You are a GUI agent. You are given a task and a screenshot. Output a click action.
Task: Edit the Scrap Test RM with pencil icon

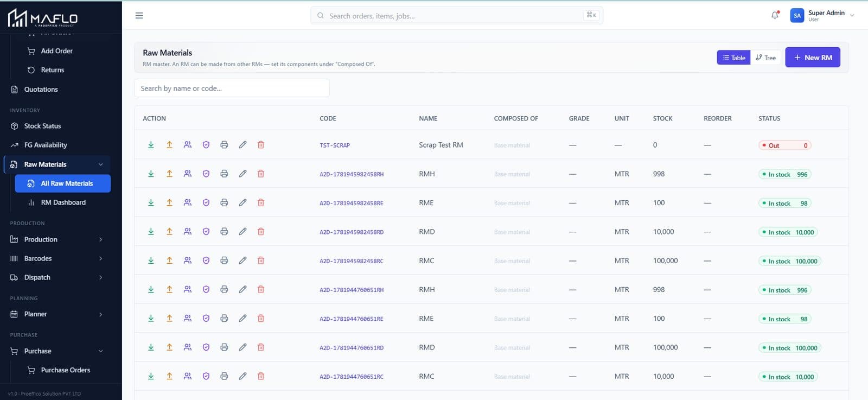(242, 145)
